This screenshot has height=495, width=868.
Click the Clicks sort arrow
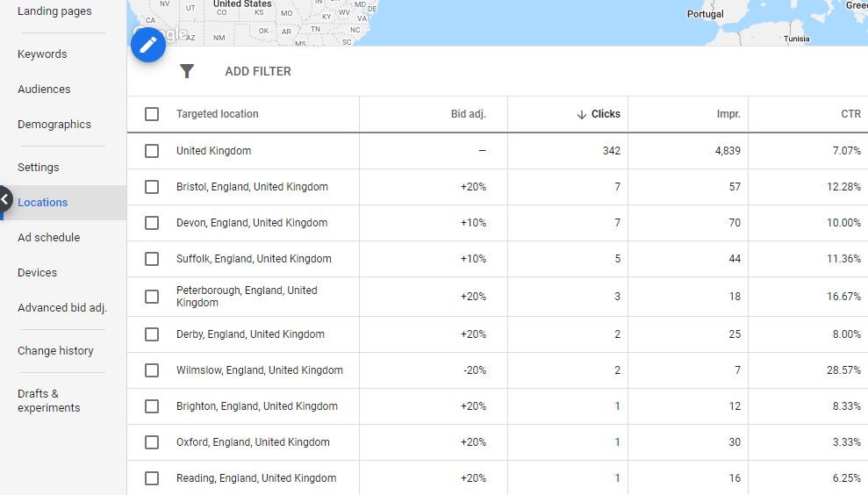pos(581,114)
